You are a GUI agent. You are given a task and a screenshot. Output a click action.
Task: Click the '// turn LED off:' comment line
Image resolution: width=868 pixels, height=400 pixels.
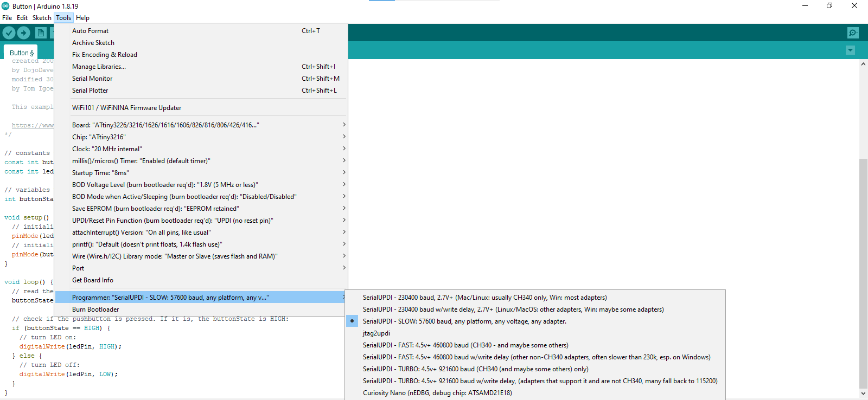pos(49,365)
